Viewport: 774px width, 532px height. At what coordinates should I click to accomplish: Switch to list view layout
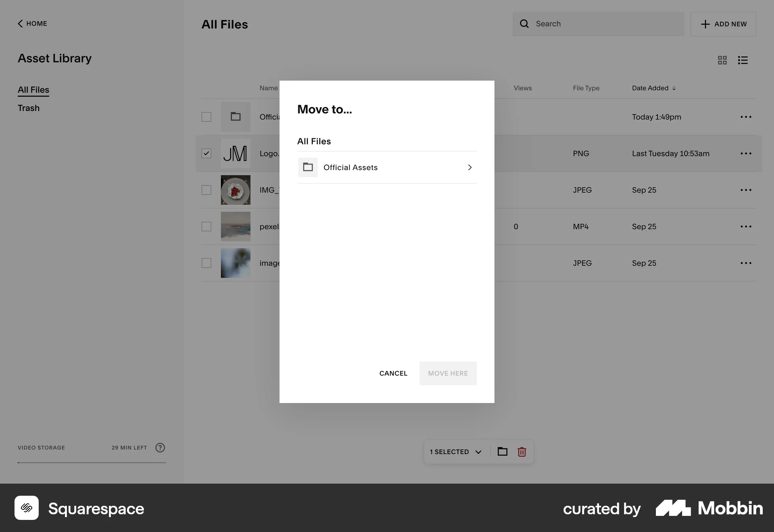(x=743, y=60)
